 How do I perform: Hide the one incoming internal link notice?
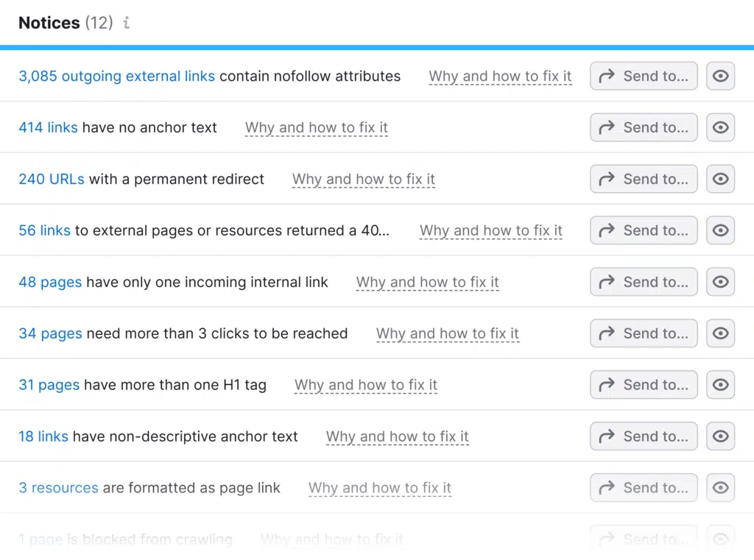720,282
